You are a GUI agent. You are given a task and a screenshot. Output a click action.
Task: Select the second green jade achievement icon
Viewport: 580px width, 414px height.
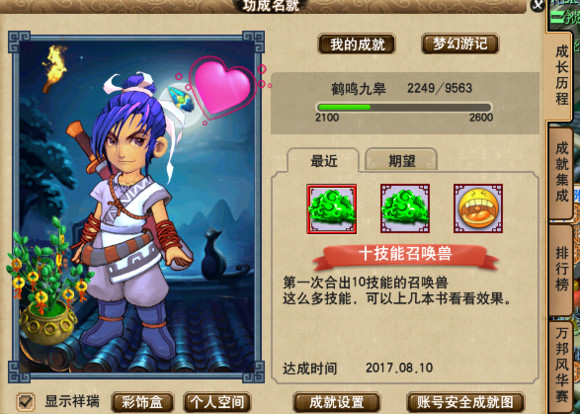coord(405,209)
